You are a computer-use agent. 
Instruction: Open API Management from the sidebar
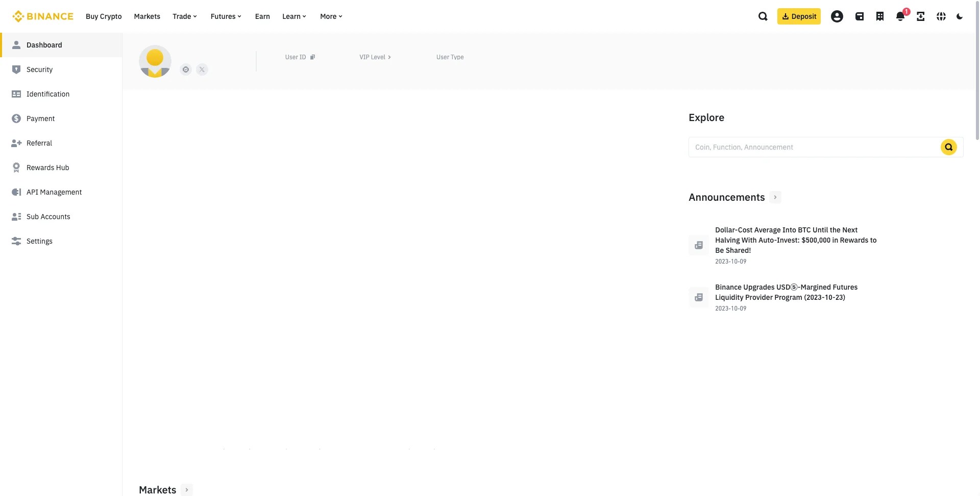tap(54, 192)
